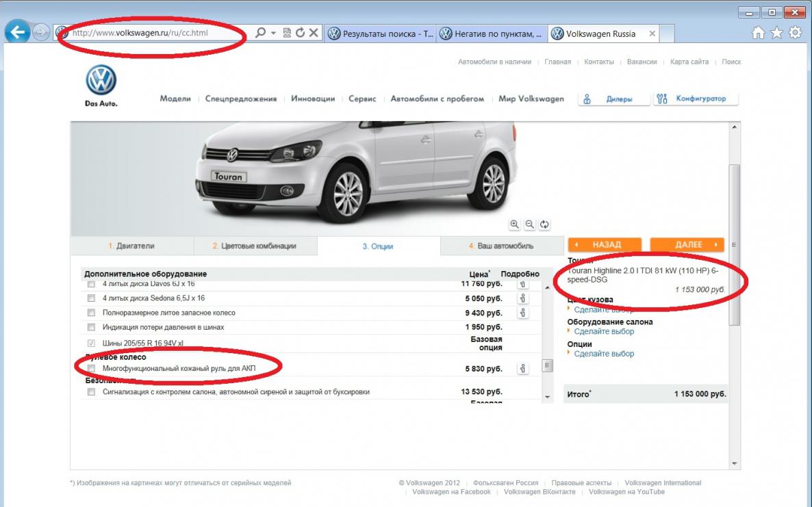Viewport: 812px width, 507px height.
Task: Go to the Главная link
Action: pos(558,62)
